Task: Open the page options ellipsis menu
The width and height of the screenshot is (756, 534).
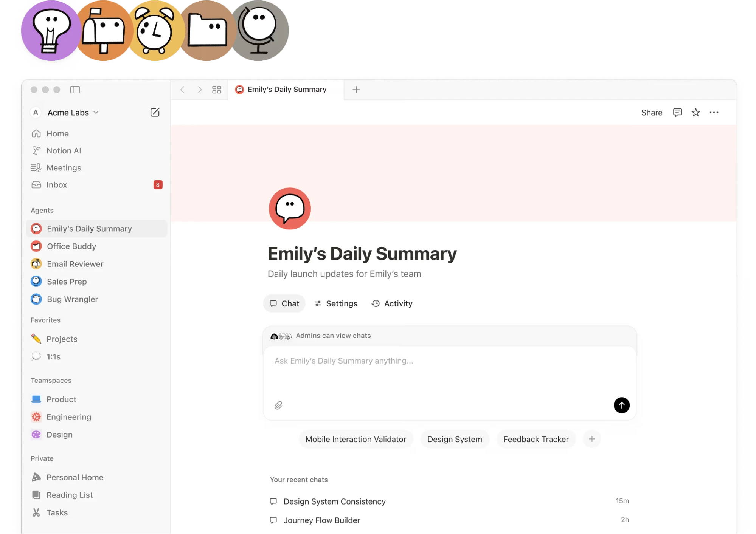Action: [714, 112]
